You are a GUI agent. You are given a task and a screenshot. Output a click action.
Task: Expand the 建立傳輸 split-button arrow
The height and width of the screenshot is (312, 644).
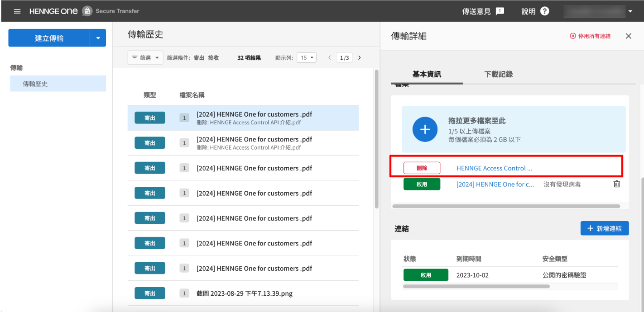pos(98,38)
